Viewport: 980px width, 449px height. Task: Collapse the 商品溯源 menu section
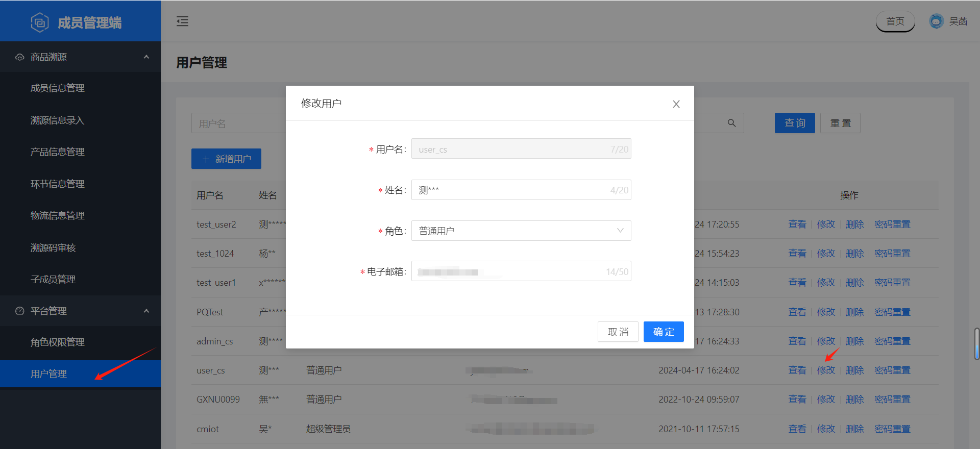pyautogui.click(x=146, y=57)
